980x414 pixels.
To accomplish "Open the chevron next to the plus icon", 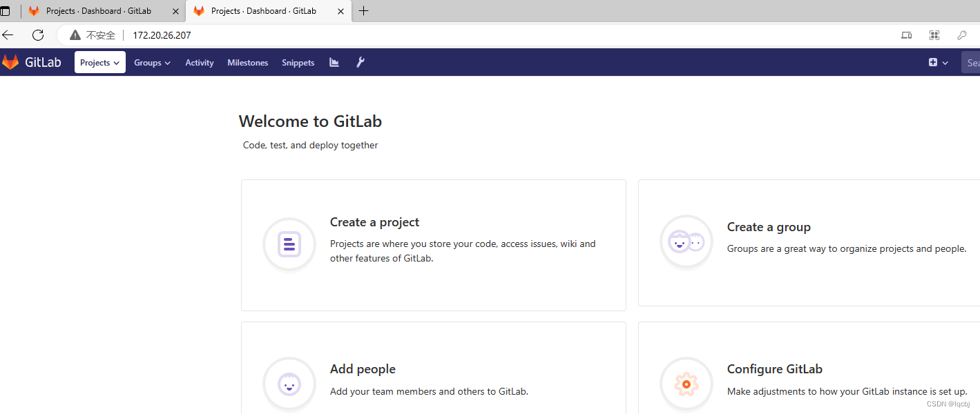I will click(945, 62).
